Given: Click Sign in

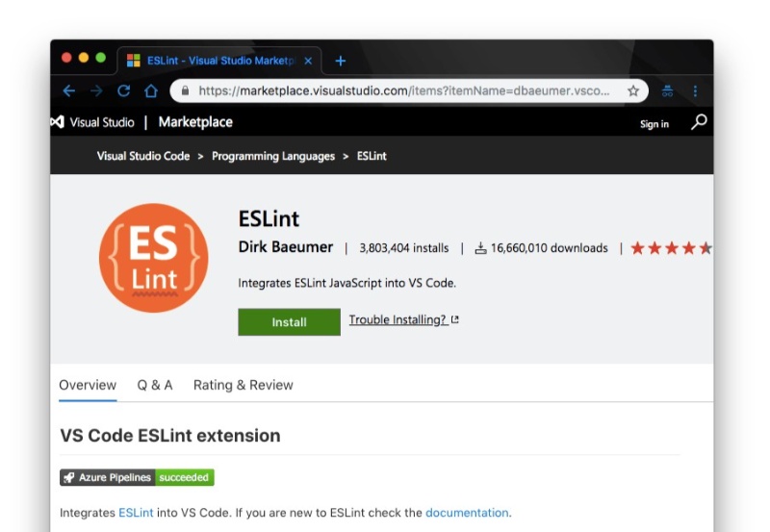Looking at the screenshot, I should 654,124.
